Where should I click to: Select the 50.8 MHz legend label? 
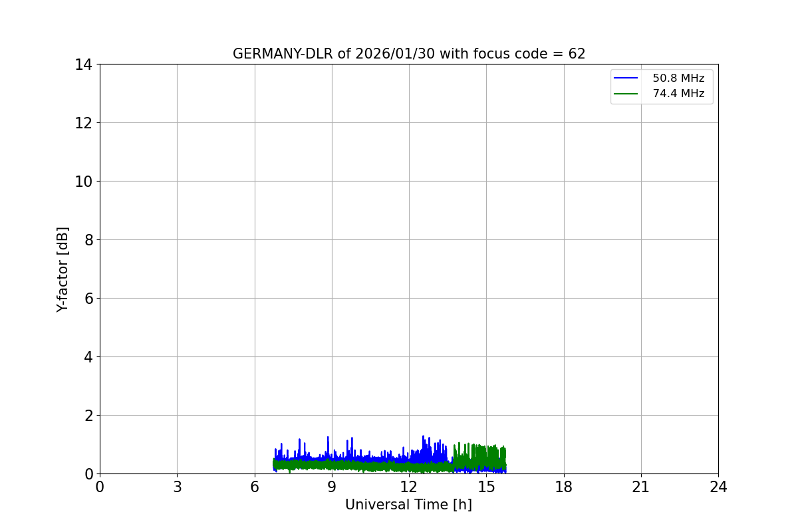[x=678, y=78]
